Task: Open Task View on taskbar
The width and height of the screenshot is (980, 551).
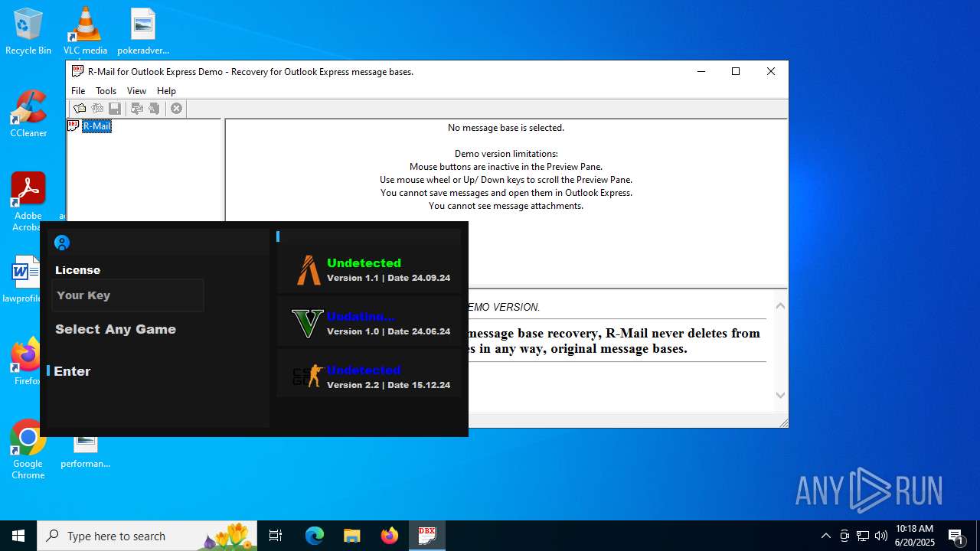Action: [x=276, y=536]
